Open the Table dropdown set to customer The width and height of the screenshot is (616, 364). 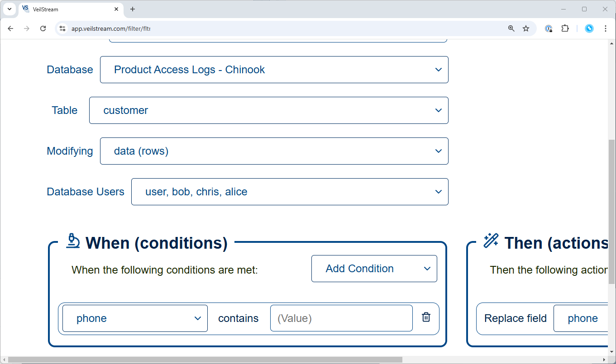[x=268, y=110]
